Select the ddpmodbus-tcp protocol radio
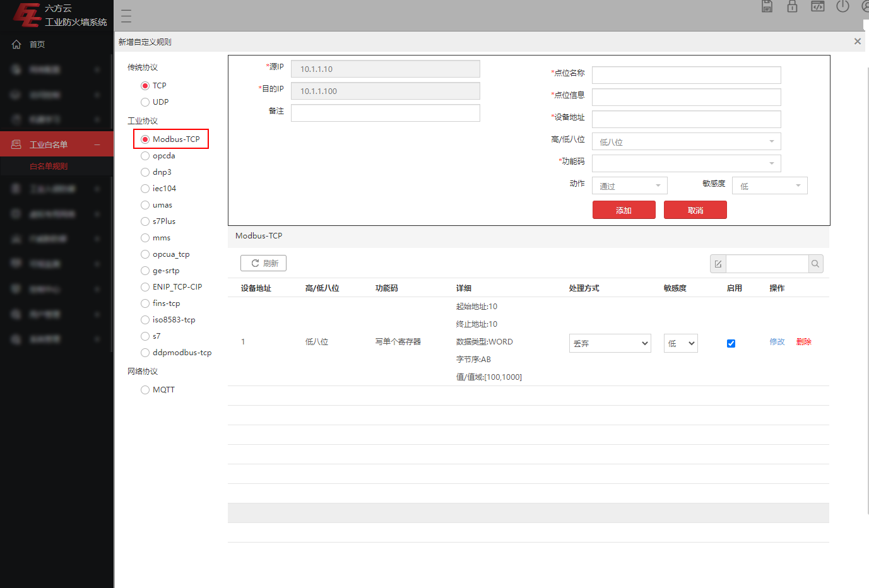This screenshot has height=588, width=869. tap(145, 353)
